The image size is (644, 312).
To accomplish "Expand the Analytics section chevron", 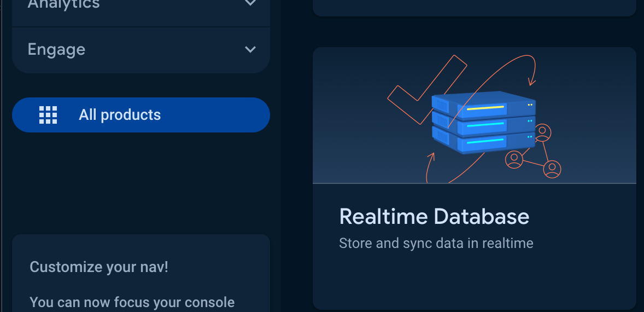I will pos(250,3).
